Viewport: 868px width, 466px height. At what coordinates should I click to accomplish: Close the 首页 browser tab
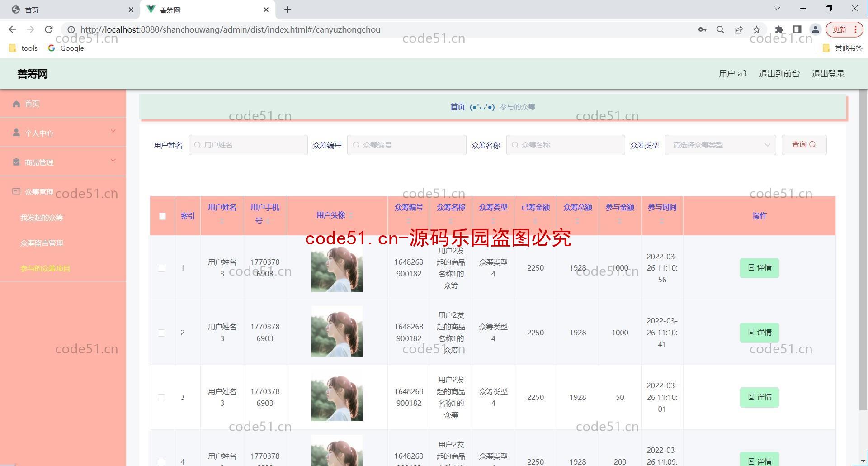point(131,10)
